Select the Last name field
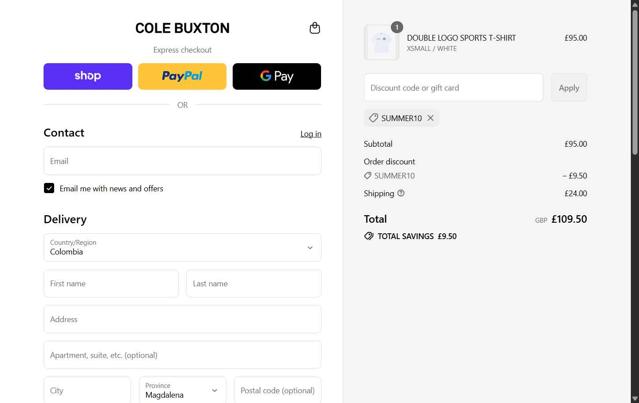The height and width of the screenshot is (403, 639). coord(254,284)
